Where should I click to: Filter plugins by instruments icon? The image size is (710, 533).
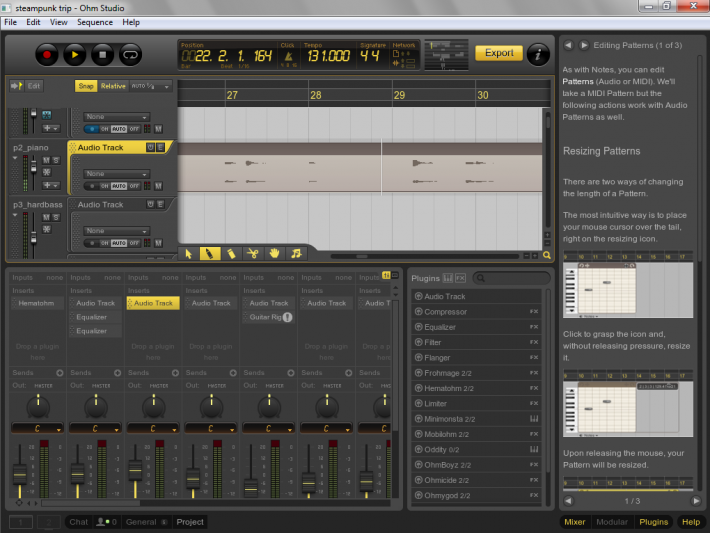pos(448,278)
